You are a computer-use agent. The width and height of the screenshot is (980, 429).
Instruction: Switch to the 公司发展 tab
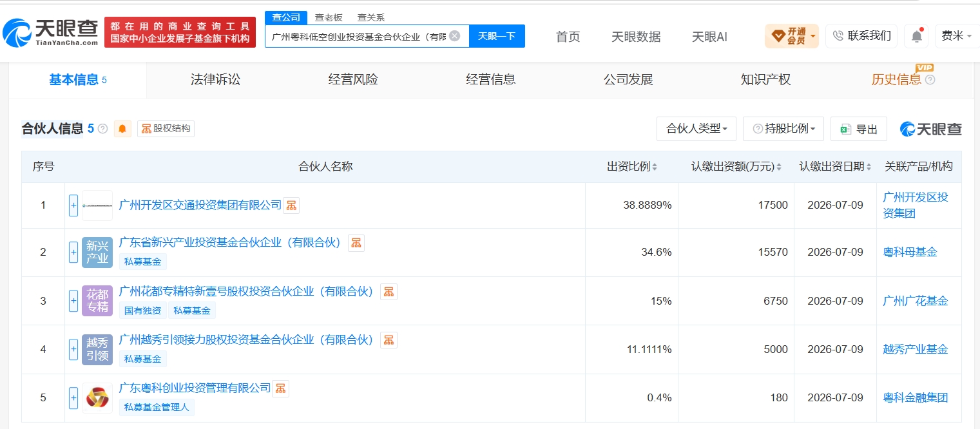(628, 80)
